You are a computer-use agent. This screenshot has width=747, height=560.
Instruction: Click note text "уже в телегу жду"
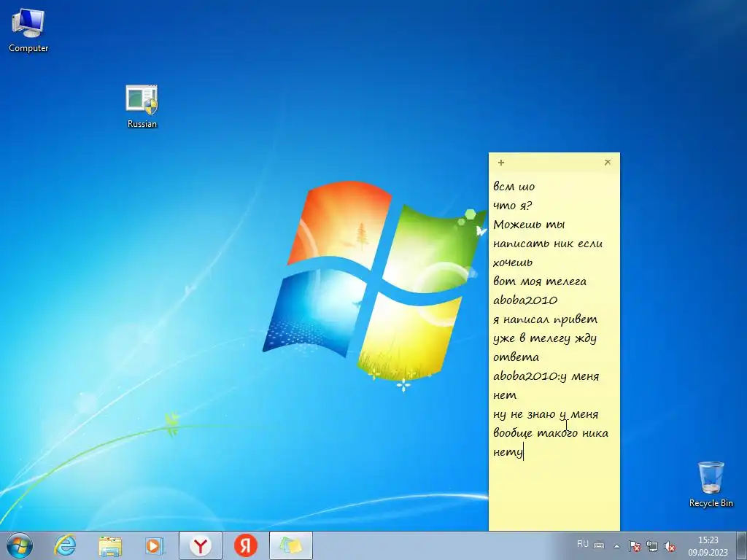coord(544,338)
